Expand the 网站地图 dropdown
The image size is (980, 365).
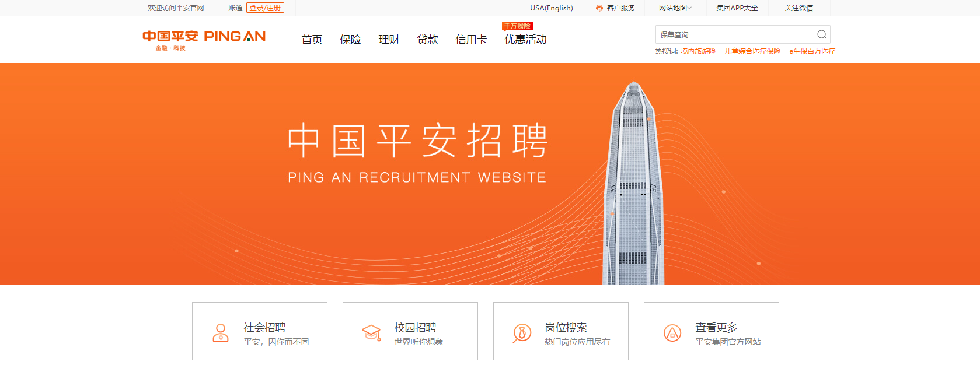[675, 8]
